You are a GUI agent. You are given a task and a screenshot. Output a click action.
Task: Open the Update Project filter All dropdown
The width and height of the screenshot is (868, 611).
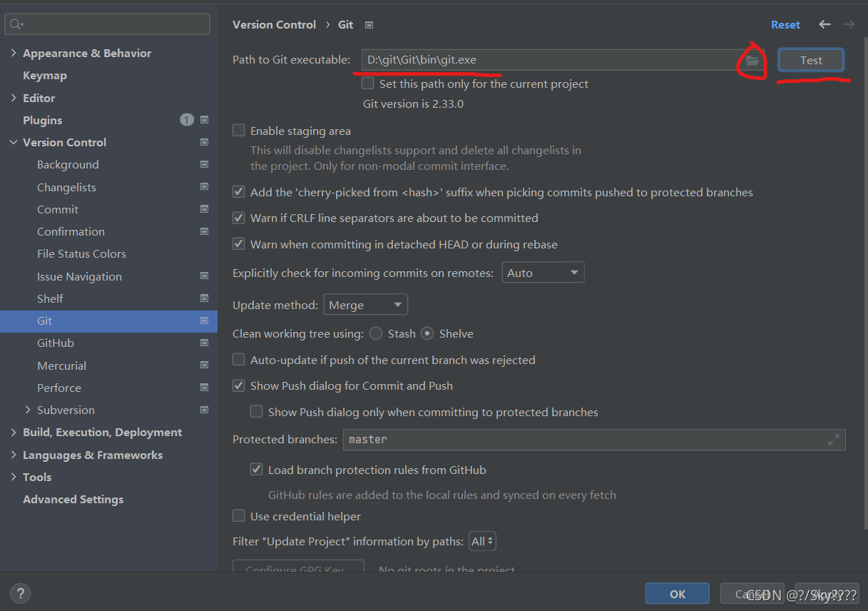click(482, 542)
